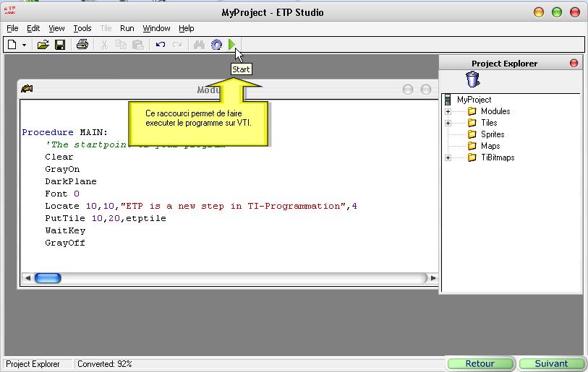Select the TiBitmaps folder
The height and width of the screenshot is (372, 588).
tap(498, 157)
